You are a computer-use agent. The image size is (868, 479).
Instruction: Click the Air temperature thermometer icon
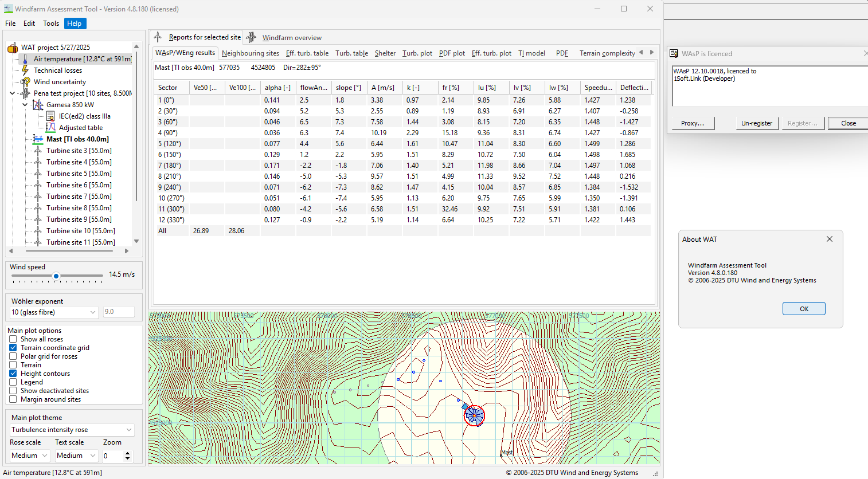25,59
